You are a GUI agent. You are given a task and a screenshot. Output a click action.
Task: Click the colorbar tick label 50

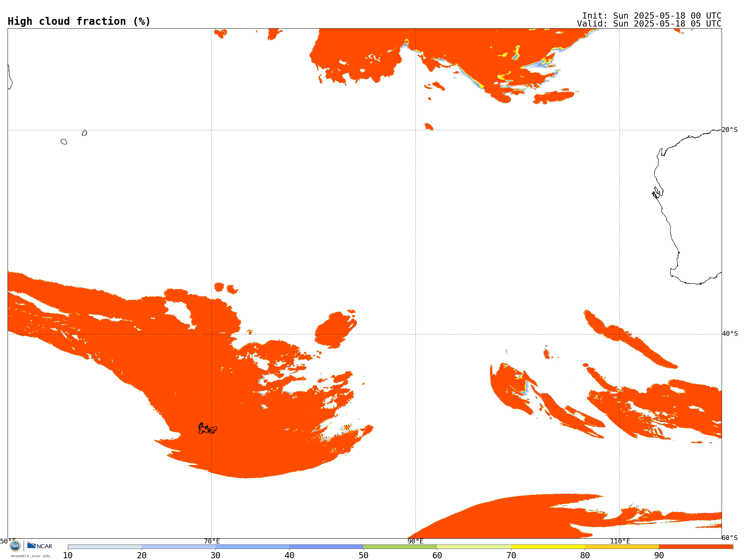point(363,555)
